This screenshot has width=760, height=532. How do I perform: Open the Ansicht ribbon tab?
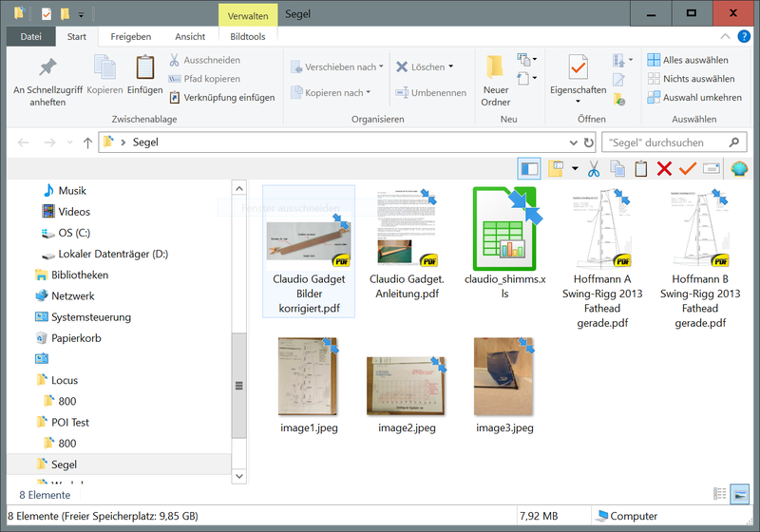click(x=190, y=36)
